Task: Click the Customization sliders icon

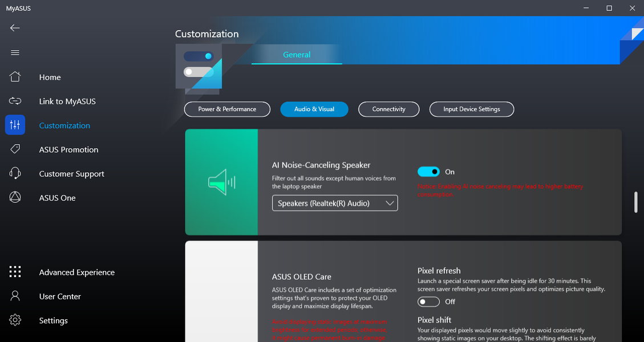Action: pos(15,125)
